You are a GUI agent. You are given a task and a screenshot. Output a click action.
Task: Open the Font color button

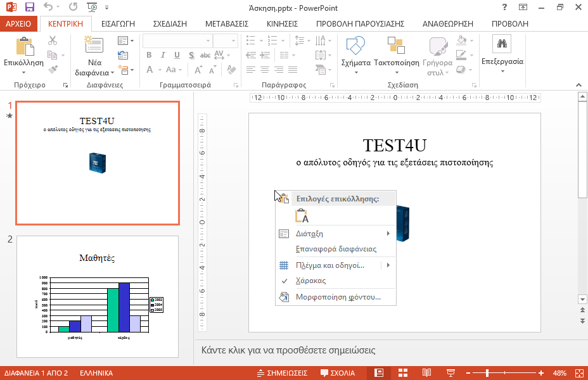(x=150, y=70)
